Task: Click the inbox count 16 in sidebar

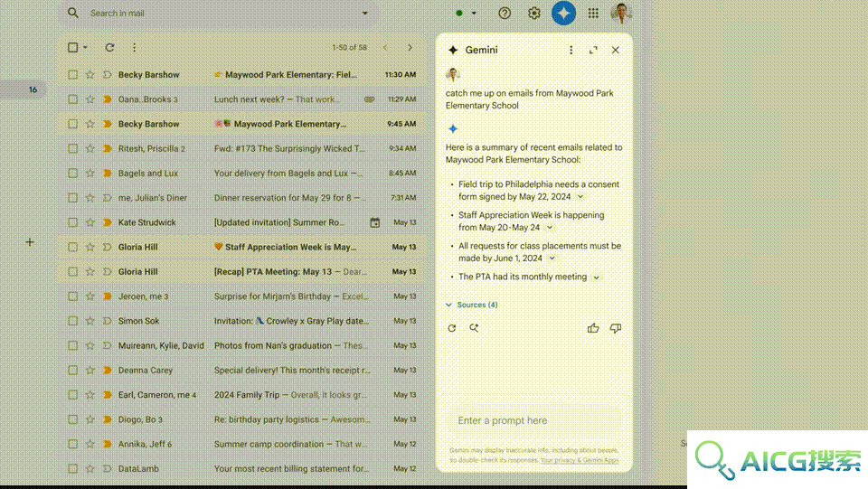Action: click(33, 89)
